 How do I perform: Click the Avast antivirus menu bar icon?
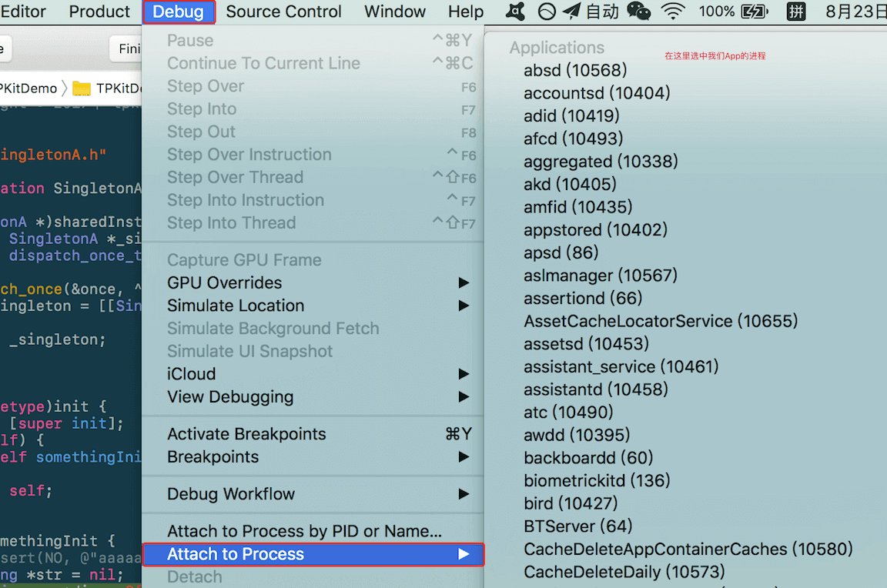[516, 12]
